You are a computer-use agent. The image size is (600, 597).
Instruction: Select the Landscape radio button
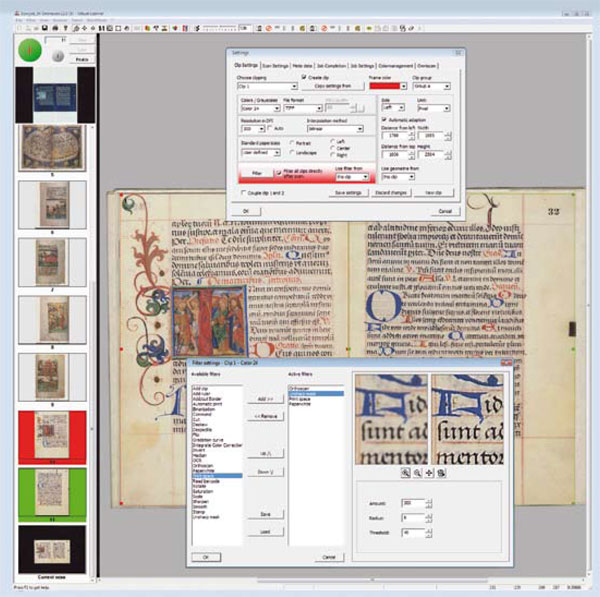click(x=292, y=153)
